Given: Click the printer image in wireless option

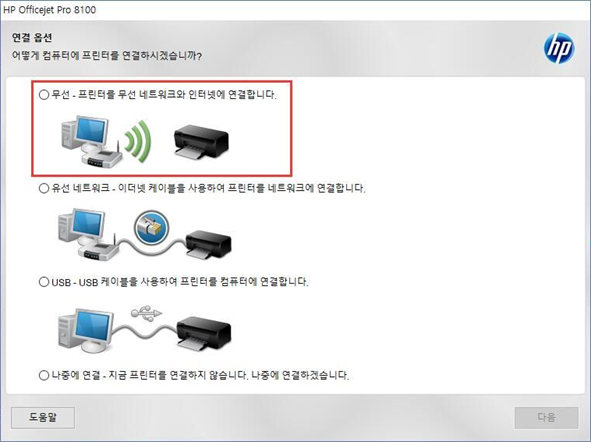Looking at the screenshot, I should coord(201,143).
